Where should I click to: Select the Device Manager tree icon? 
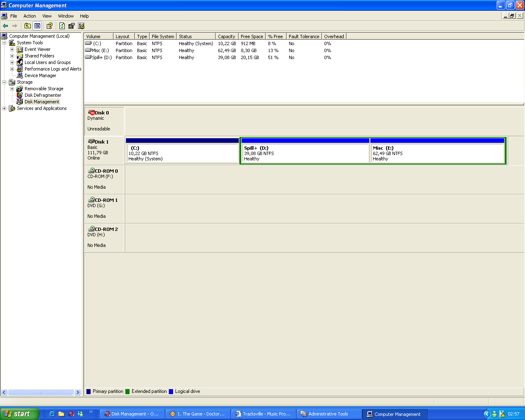[20, 75]
